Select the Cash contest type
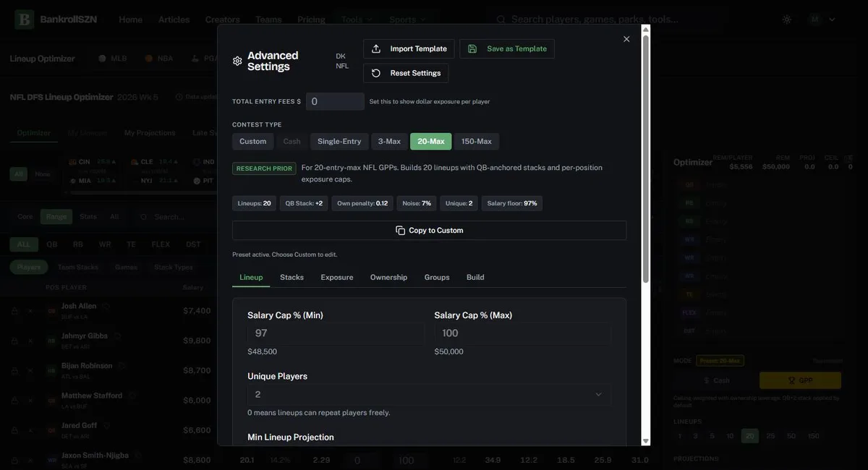868x470 pixels. (292, 142)
